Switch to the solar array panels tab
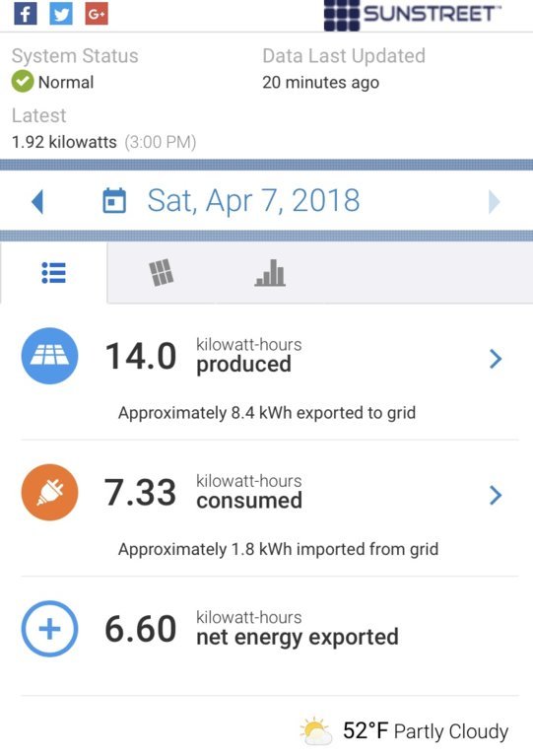Viewport: 533px width, 756px height. (161, 273)
